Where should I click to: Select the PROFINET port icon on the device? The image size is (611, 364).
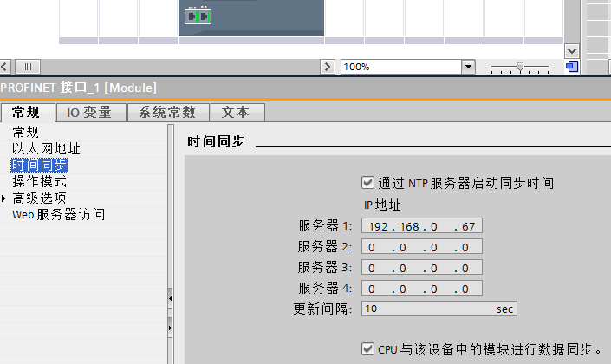click(198, 16)
